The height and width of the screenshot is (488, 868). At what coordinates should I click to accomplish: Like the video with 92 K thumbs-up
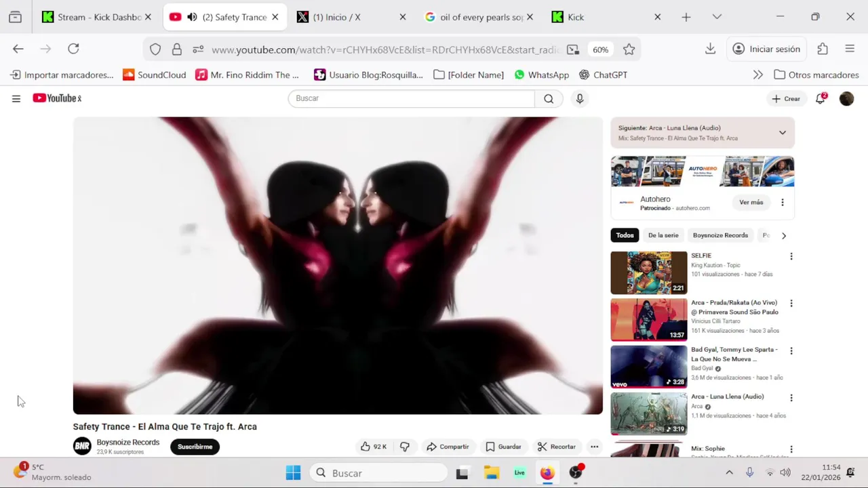pos(373,447)
